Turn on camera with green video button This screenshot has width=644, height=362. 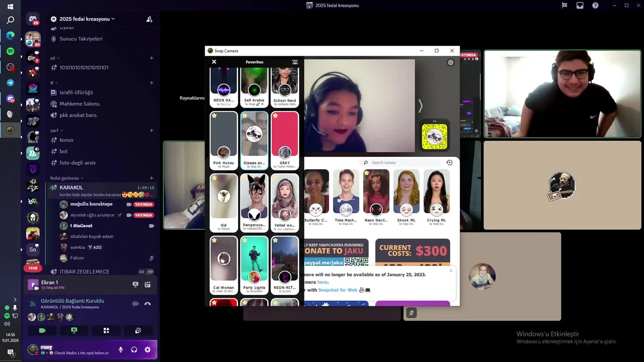[42, 330]
